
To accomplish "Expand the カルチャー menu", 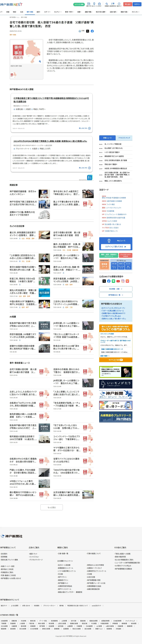I will 58,12.
